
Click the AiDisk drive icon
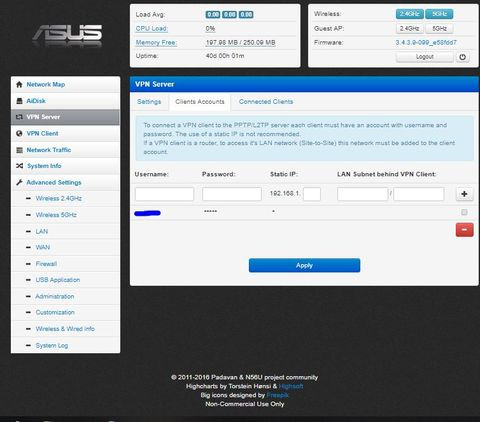point(19,101)
